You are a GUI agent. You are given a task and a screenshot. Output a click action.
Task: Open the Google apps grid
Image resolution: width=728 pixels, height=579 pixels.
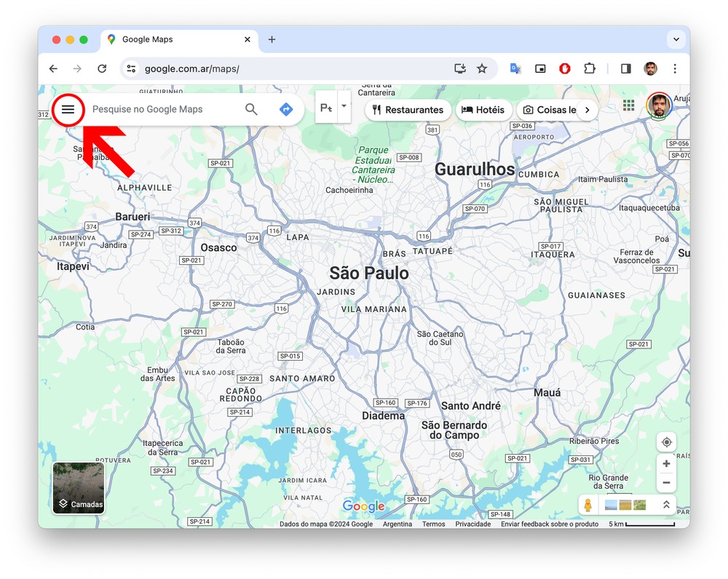coord(629,106)
